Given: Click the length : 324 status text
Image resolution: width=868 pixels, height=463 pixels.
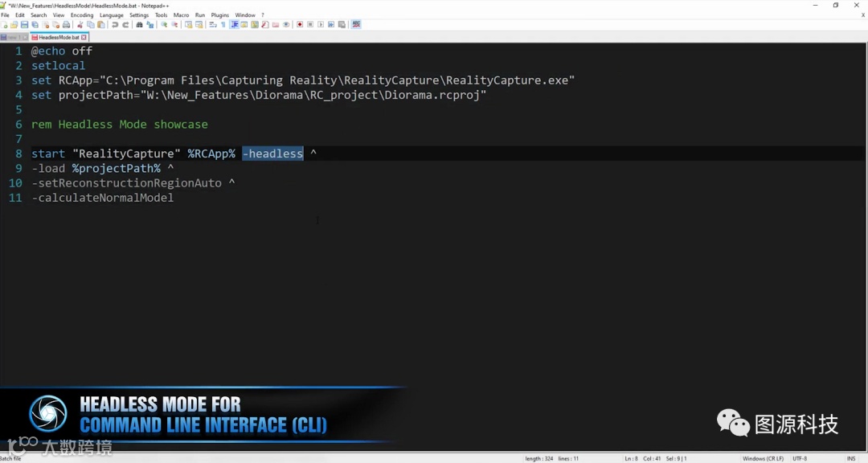Looking at the screenshot, I should tap(538, 458).
